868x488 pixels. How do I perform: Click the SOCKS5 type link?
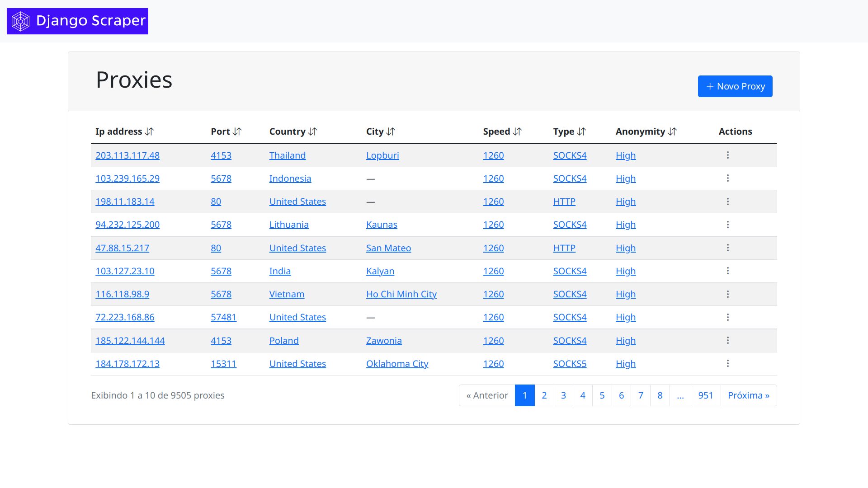pyautogui.click(x=570, y=364)
